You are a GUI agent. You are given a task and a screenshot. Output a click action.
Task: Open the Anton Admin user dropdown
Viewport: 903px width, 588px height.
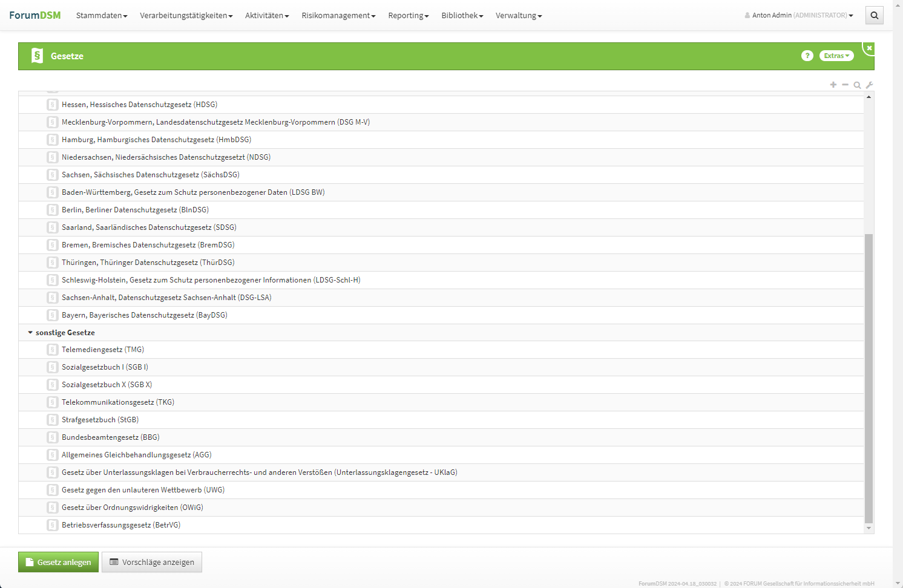point(799,16)
